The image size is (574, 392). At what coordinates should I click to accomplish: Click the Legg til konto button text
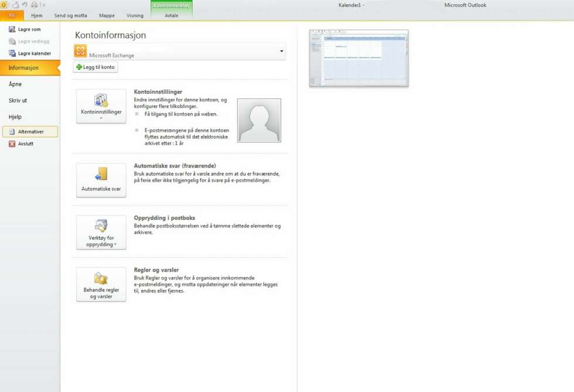pos(99,67)
